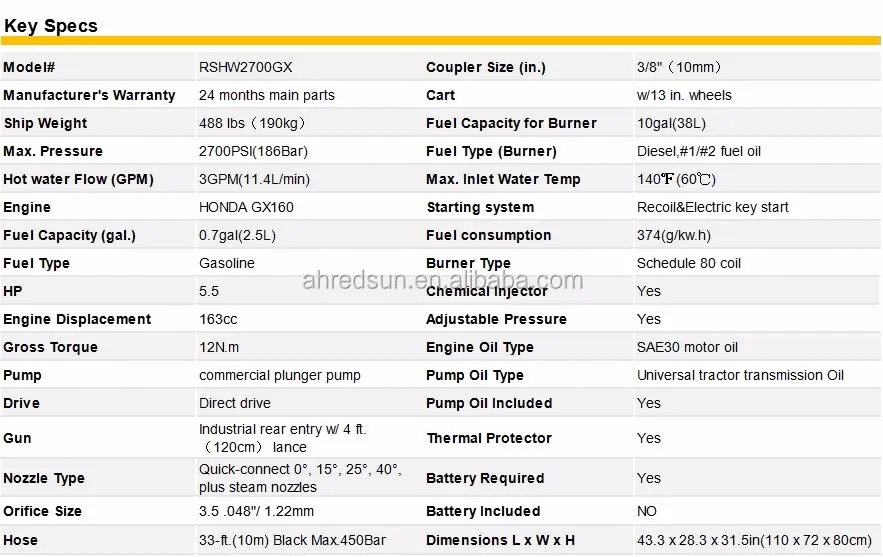This screenshot has height=557, width=883.
Task: Select the 24 months main parts warranty value
Action: tap(267, 95)
